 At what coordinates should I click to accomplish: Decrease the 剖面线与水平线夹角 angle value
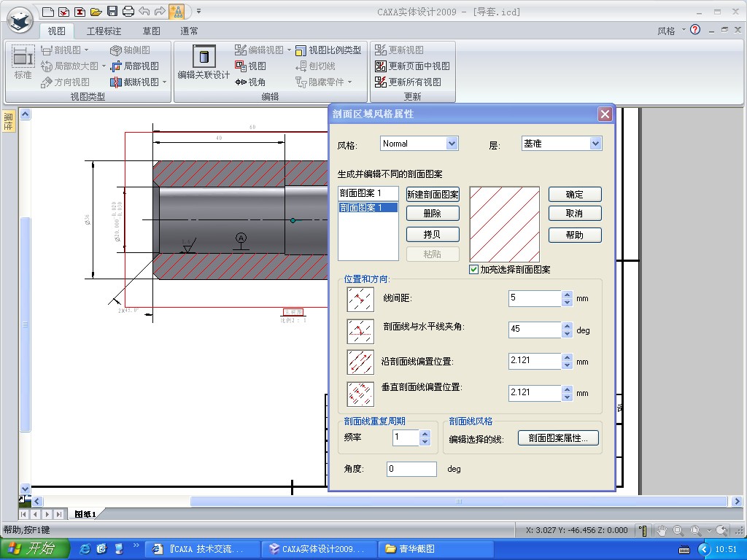[567, 334]
